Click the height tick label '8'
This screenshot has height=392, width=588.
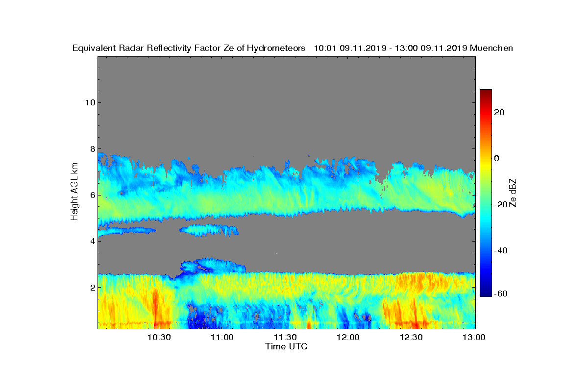(92, 149)
